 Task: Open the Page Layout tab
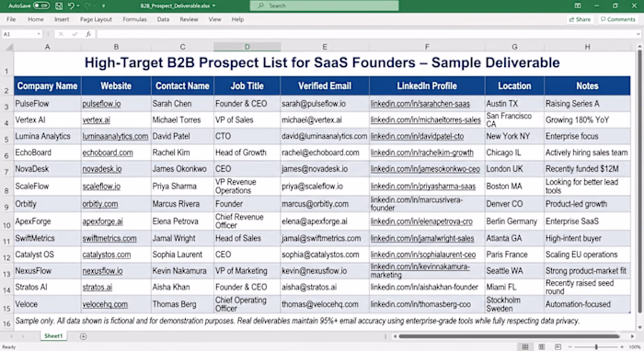pos(96,19)
